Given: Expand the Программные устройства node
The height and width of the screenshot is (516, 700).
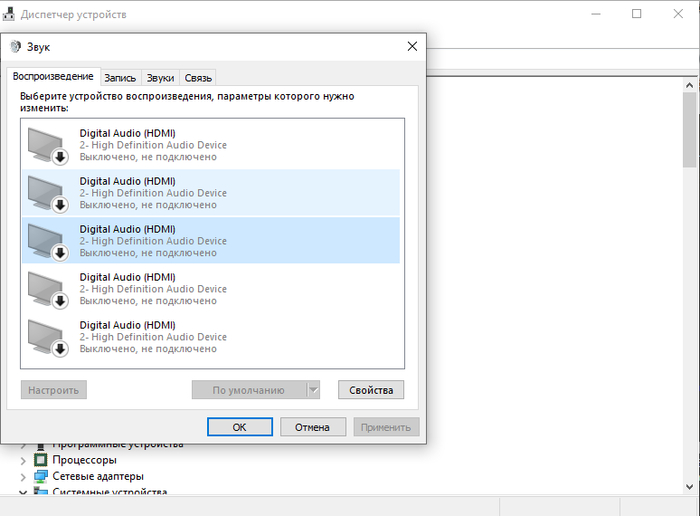Looking at the screenshot, I should pos(23,444).
